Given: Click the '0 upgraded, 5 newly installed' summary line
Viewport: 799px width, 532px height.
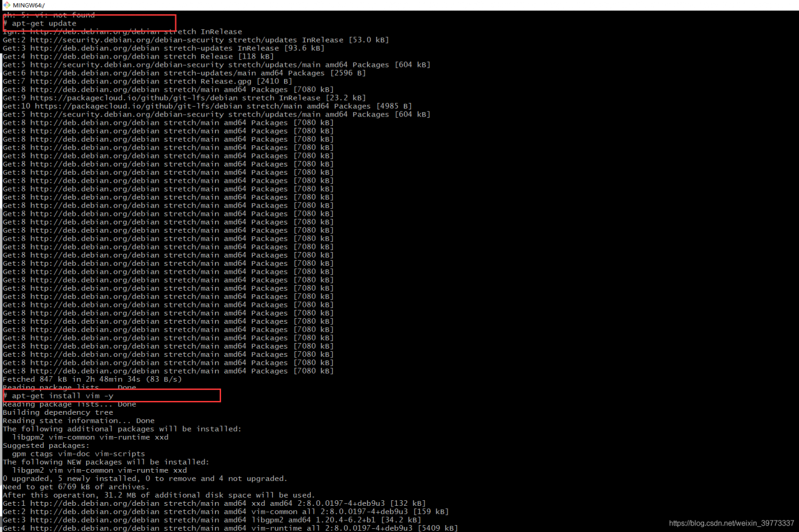Looking at the screenshot, I should point(145,478).
